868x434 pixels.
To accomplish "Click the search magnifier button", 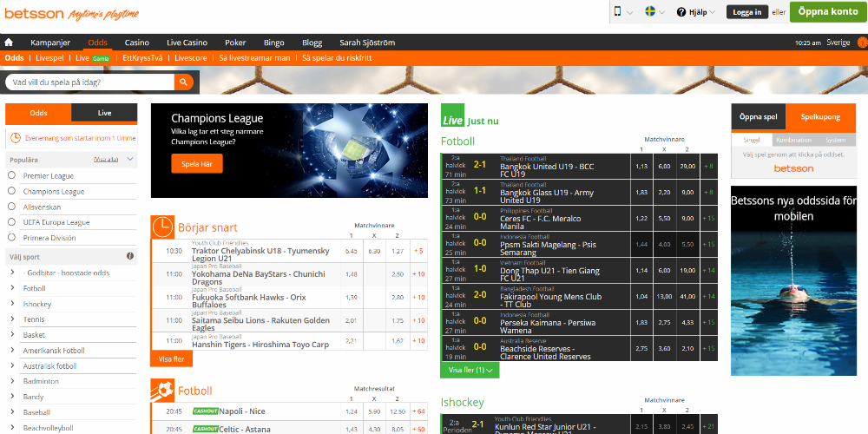I will (x=183, y=82).
